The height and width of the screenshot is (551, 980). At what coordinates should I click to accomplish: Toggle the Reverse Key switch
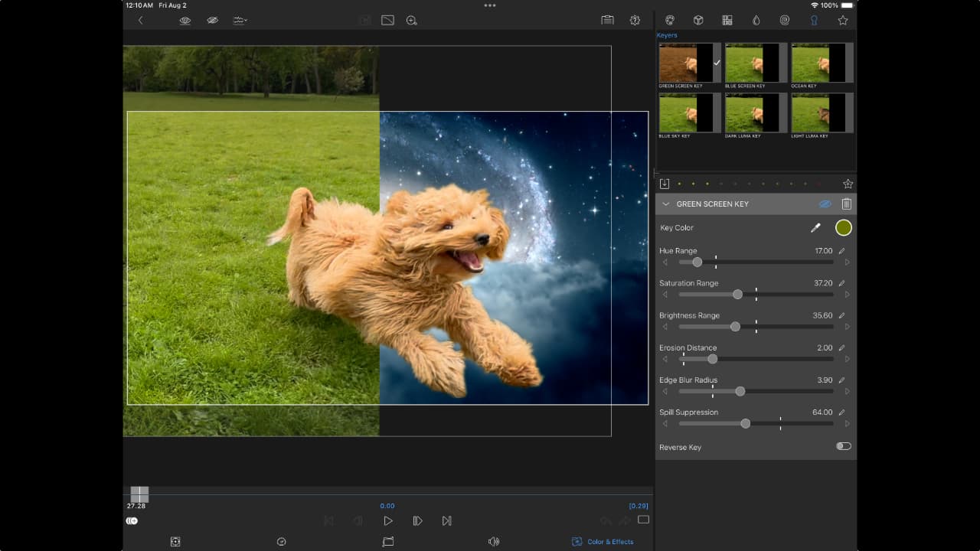click(843, 446)
